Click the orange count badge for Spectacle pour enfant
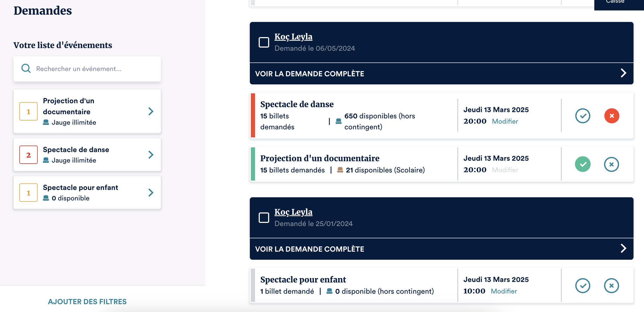 (29, 193)
